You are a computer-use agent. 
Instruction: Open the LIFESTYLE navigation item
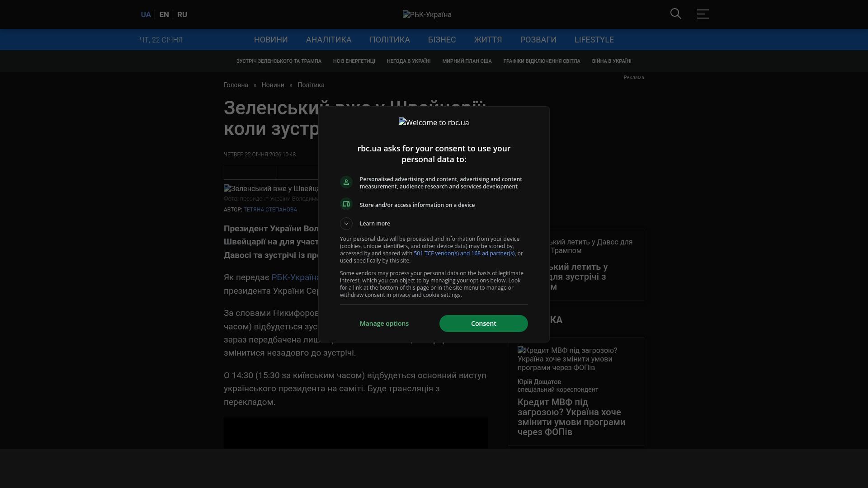[594, 40]
